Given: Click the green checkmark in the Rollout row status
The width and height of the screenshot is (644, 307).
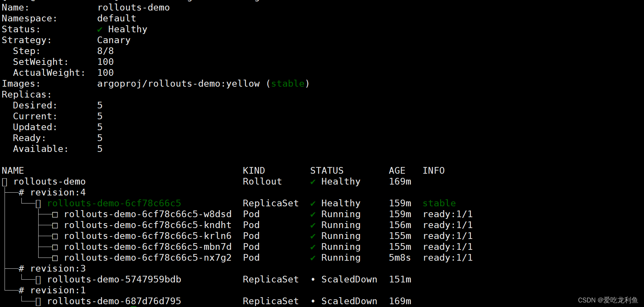Looking at the screenshot, I should pos(313,182).
